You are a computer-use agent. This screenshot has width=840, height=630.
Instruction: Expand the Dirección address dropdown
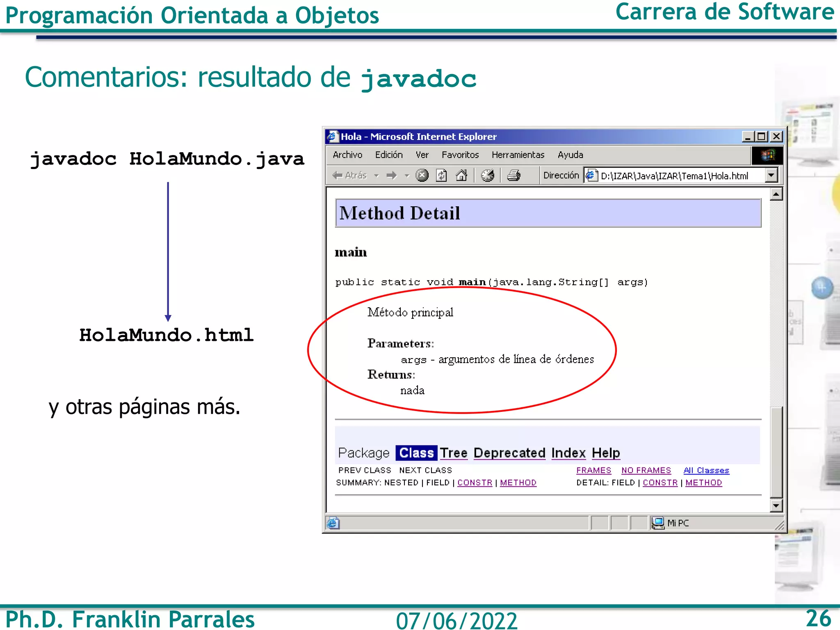772,176
